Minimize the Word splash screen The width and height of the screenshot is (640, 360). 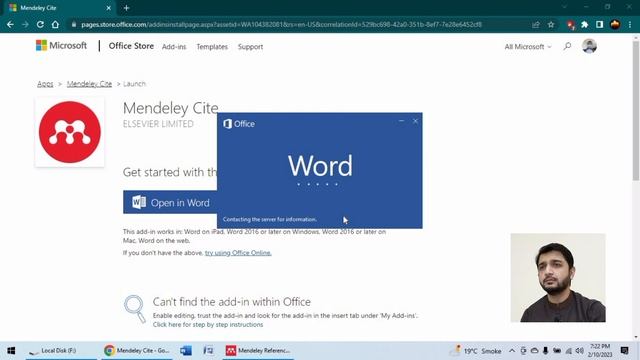click(401, 121)
